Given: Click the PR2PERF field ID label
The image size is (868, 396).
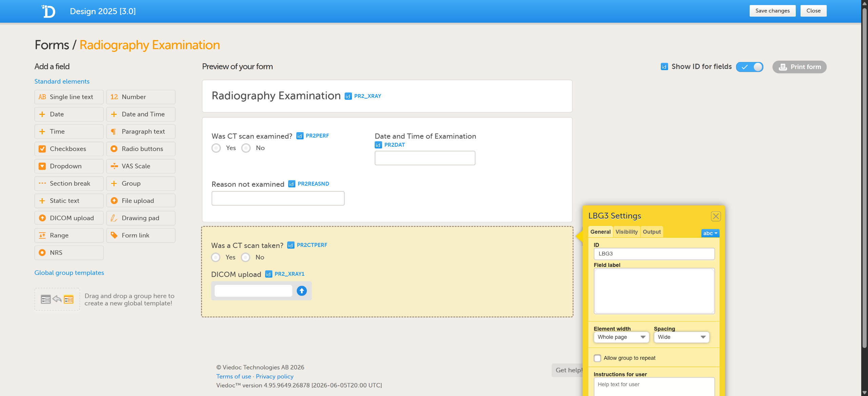Looking at the screenshot, I should coord(317,136).
